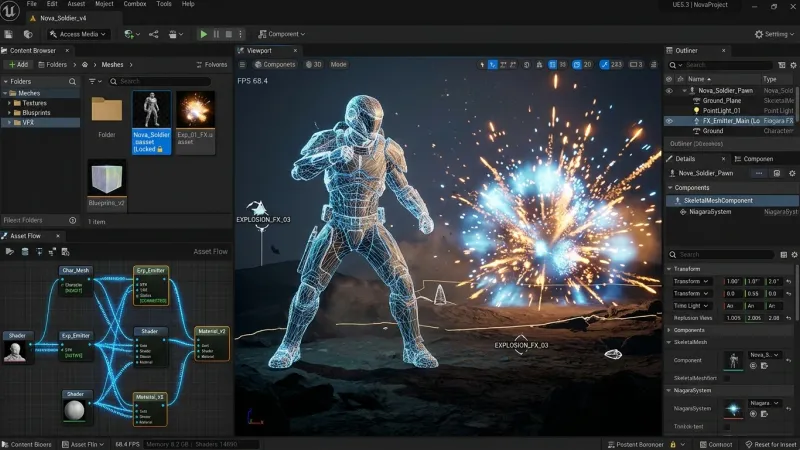
Task: Click the database icon in Asset Flow toolbar
Action: click(24, 252)
